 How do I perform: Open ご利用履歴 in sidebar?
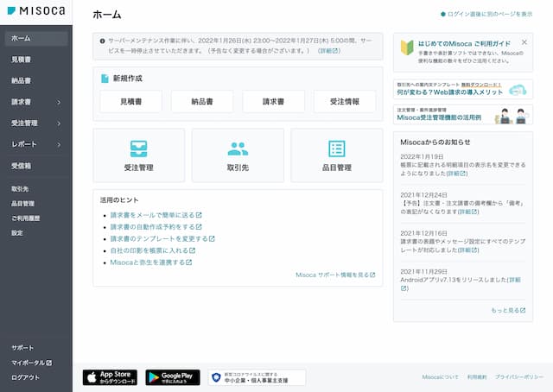pyautogui.click(x=26, y=218)
